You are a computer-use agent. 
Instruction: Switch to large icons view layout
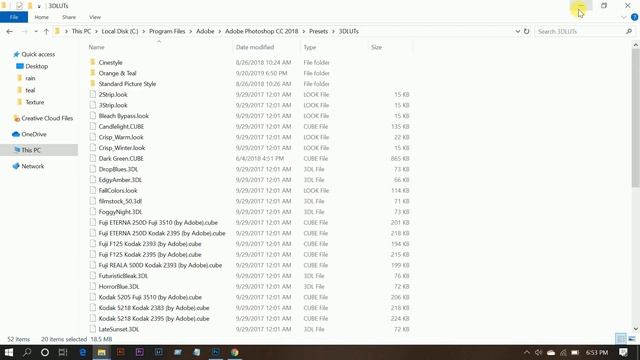(632, 339)
